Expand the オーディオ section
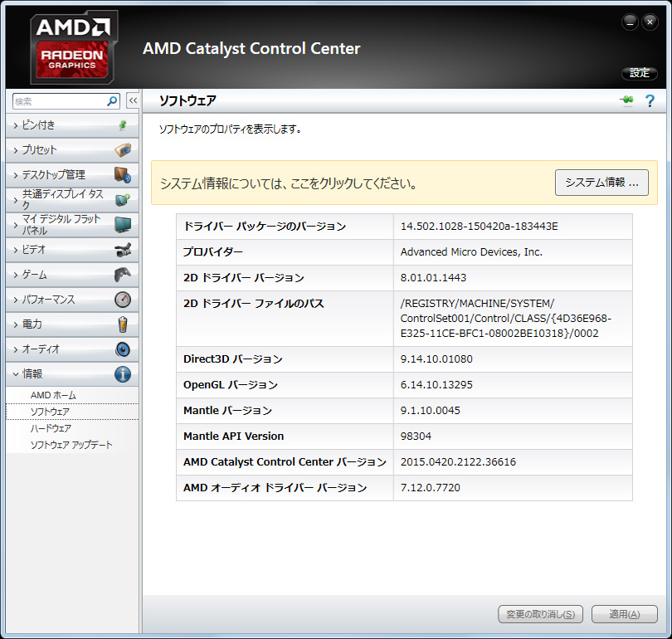This screenshot has width=672, height=639. pyautogui.click(x=72, y=349)
